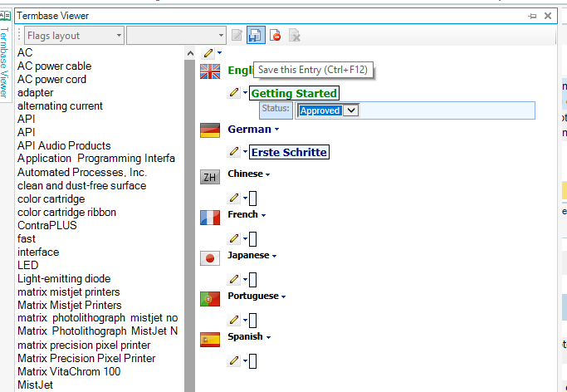The height and width of the screenshot is (392, 567).
Task: Select 'color cartridge ribbon' term entry
Action: tap(66, 213)
